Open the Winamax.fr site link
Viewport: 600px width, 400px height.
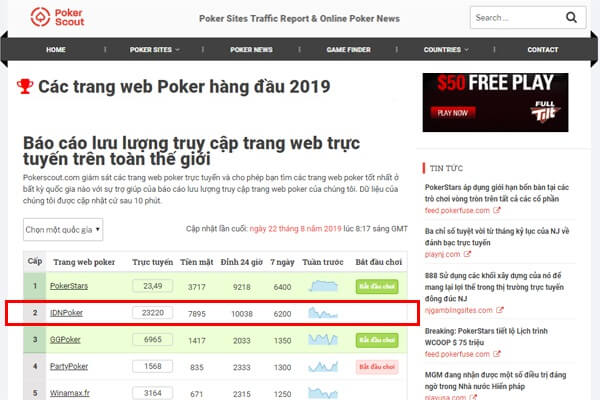click(70, 393)
